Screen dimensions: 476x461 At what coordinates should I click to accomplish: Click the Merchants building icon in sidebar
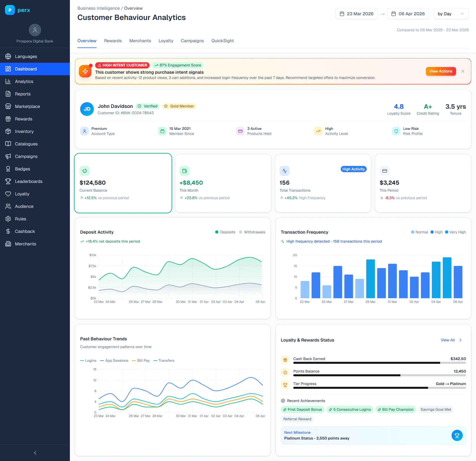coord(8,244)
